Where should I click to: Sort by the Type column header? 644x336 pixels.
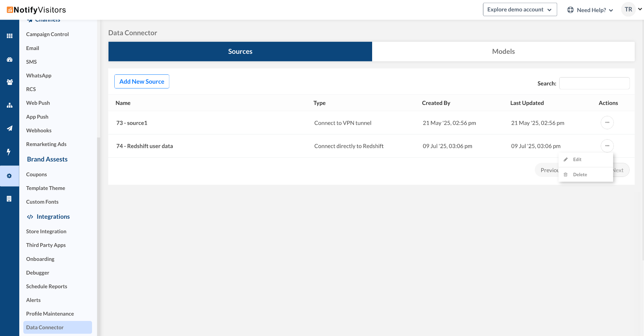tap(320, 103)
